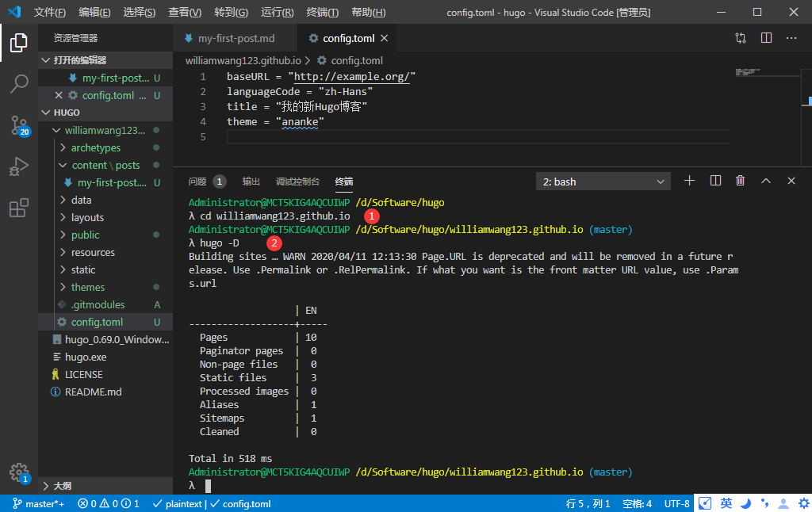Viewport: 812px width, 512px height.
Task: Click the http://example.org/ link in editor
Action: click(x=351, y=77)
